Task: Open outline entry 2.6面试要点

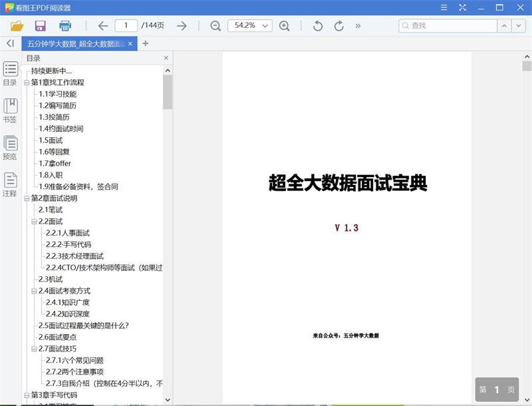Action: click(x=57, y=337)
